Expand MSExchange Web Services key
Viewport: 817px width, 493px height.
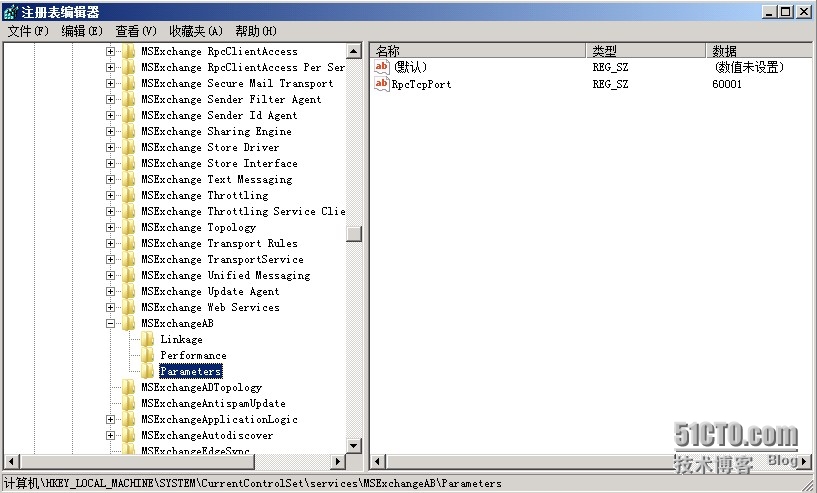tap(110, 307)
